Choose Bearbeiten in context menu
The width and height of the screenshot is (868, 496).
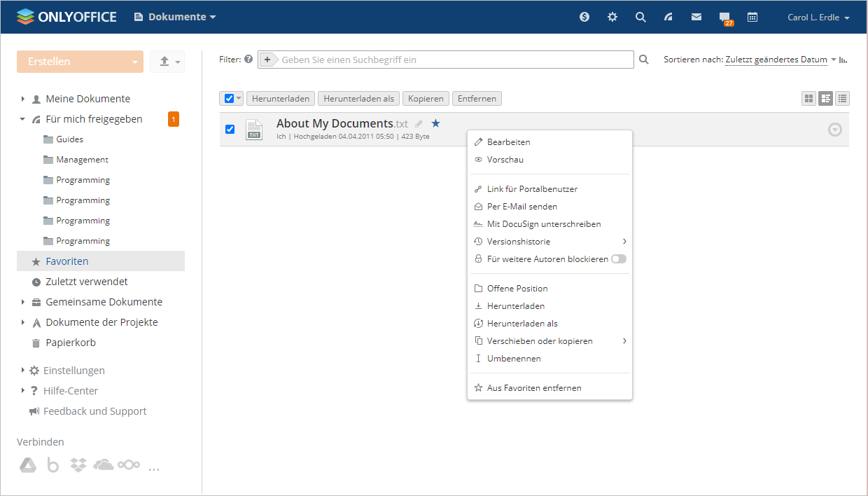coord(549,142)
